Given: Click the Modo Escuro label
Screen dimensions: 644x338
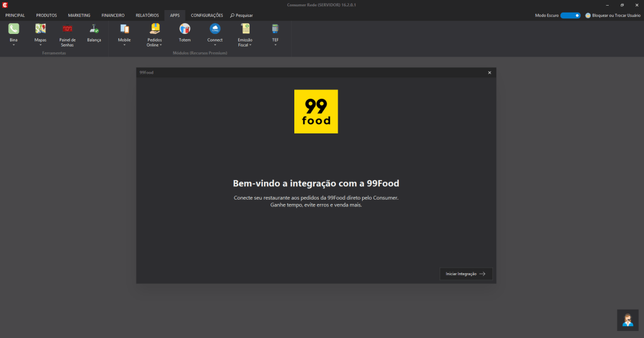Looking at the screenshot, I should (x=547, y=15).
